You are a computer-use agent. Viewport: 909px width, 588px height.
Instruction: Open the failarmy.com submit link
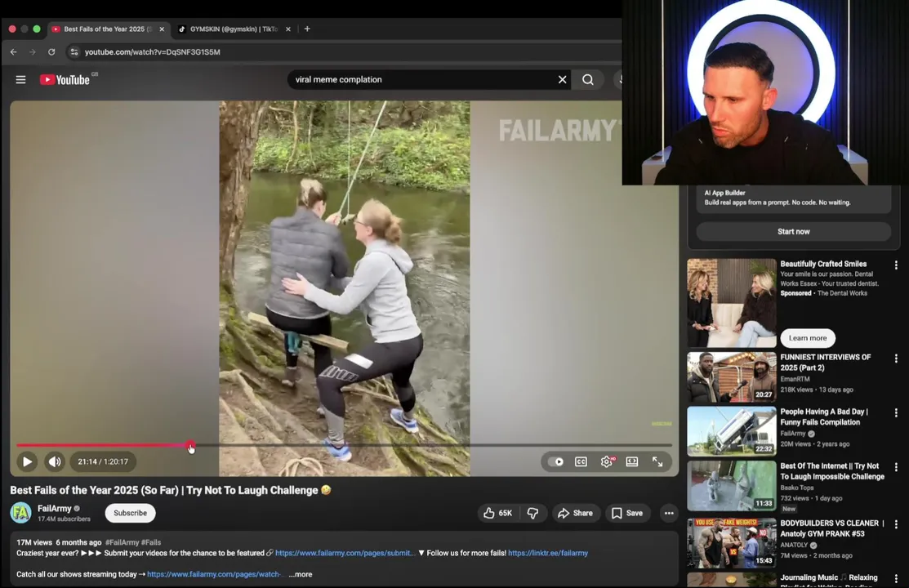click(x=345, y=553)
